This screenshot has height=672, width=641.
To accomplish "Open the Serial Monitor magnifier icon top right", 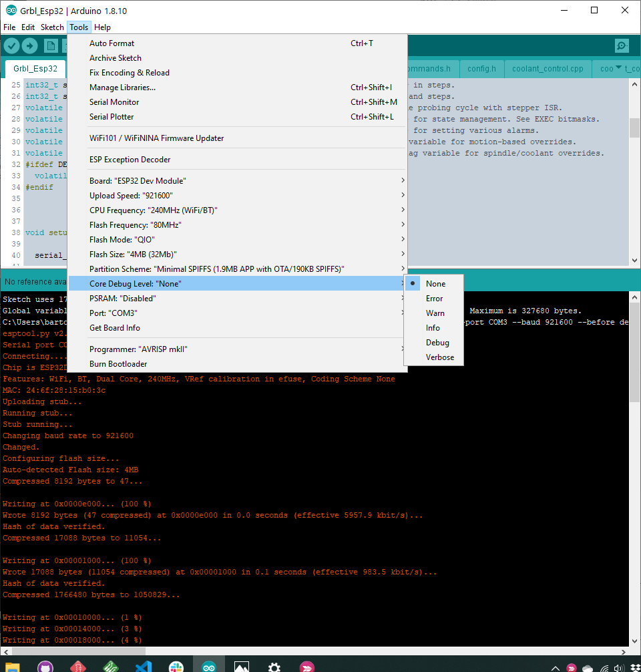I will click(x=621, y=45).
